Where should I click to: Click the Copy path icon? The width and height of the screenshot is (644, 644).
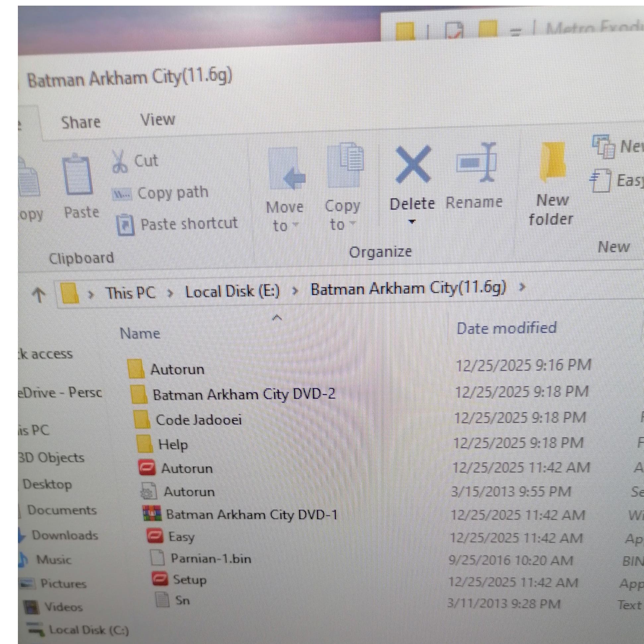(x=122, y=194)
